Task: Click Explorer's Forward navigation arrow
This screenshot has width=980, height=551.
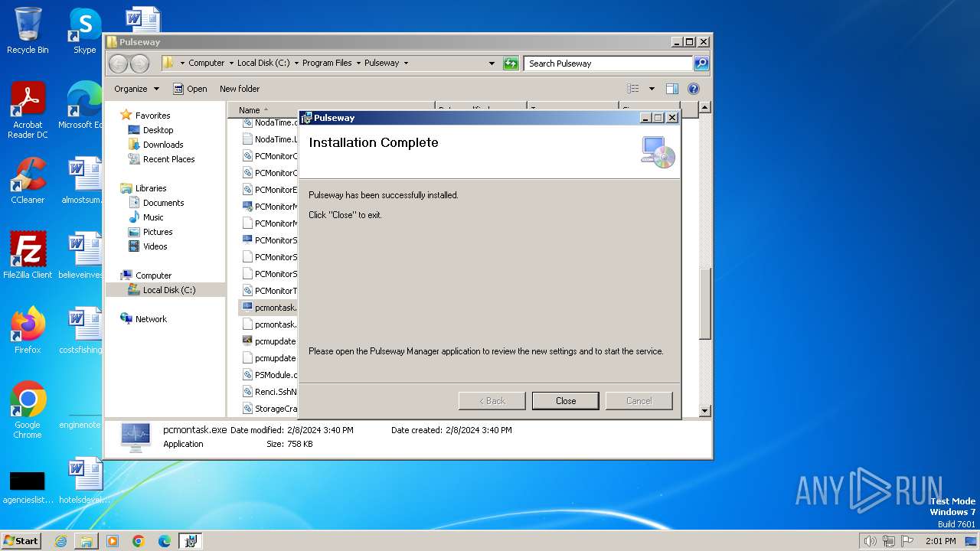Action: [139, 64]
